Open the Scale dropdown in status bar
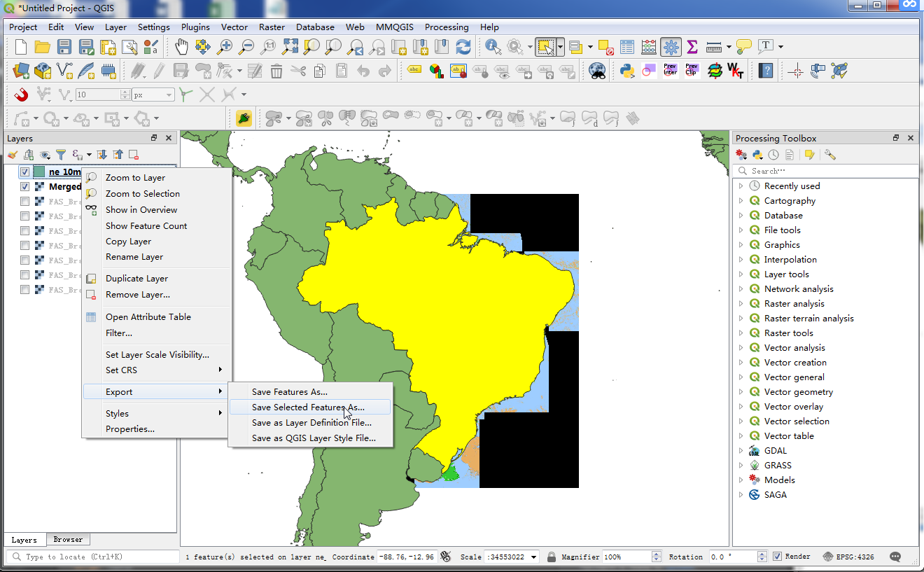Image resolution: width=924 pixels, height=572 pixels. (x=534, y=557)
